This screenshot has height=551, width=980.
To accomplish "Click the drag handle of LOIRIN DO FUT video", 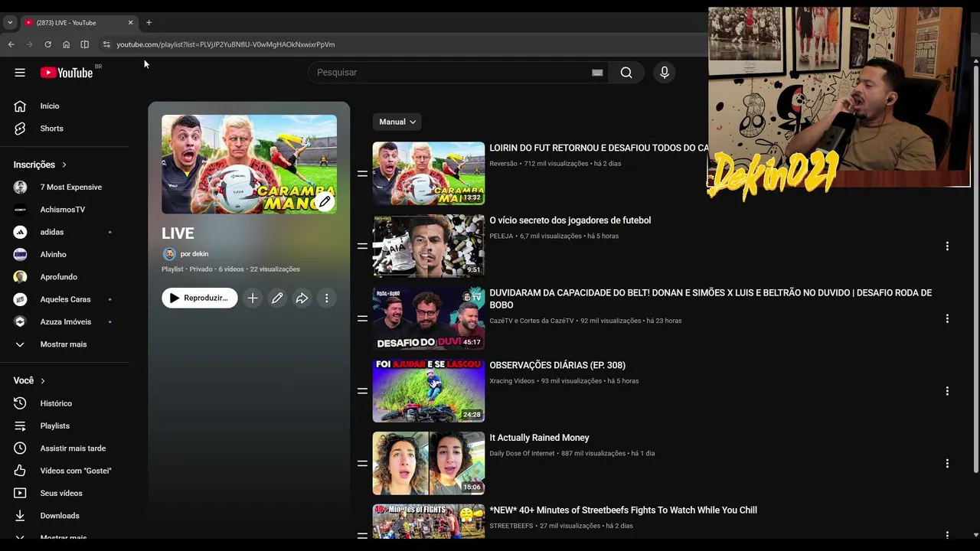I will 362,174.
